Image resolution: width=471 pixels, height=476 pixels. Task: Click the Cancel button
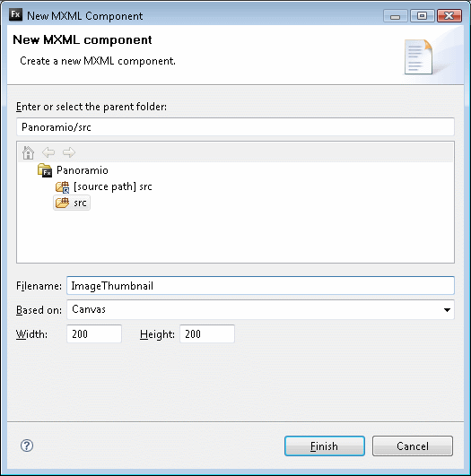click(413, 446)
